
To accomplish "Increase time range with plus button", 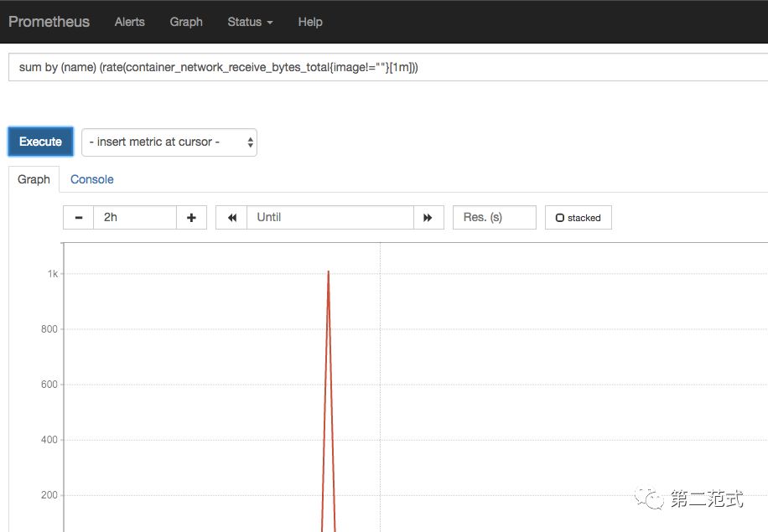I will click(x=191, y=217).
